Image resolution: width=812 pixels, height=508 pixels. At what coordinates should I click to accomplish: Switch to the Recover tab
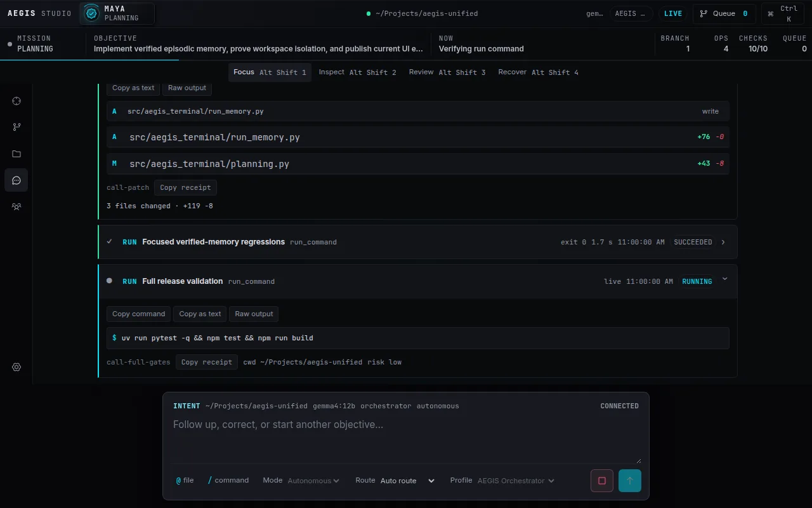539,72
